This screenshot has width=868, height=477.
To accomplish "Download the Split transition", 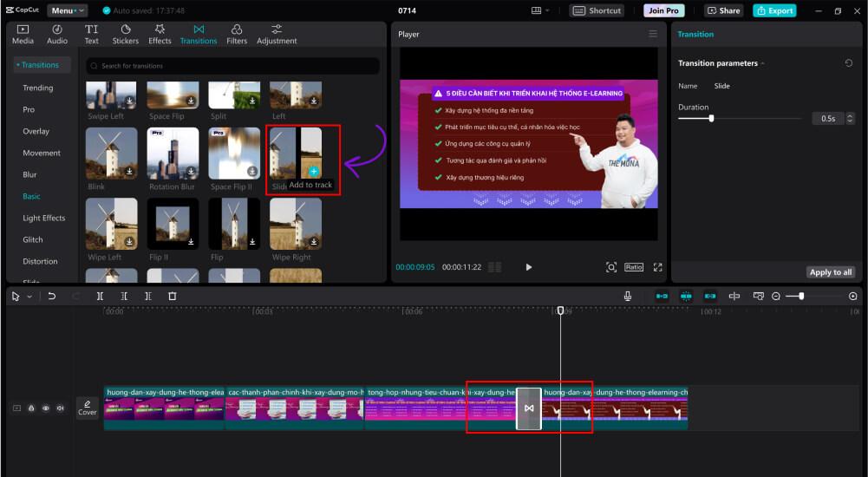I will click(x=252, y=101).
